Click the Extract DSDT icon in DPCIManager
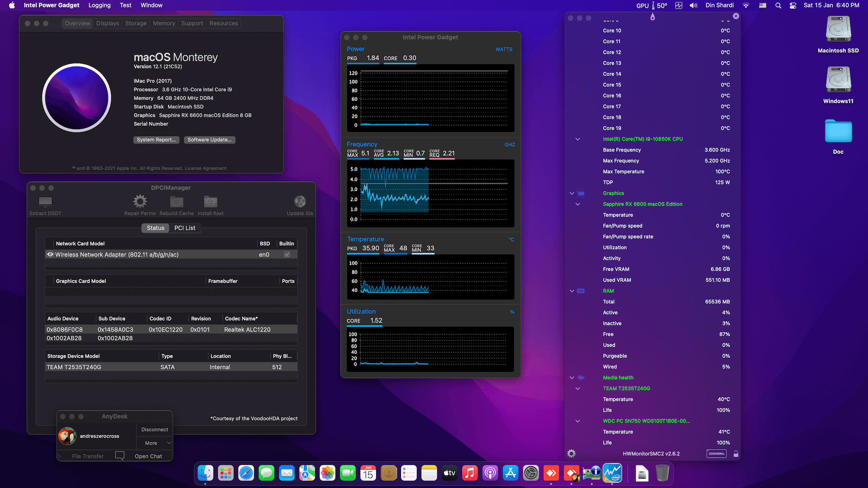Viewport: 868px width, 488px height. (x=45, y=202)
